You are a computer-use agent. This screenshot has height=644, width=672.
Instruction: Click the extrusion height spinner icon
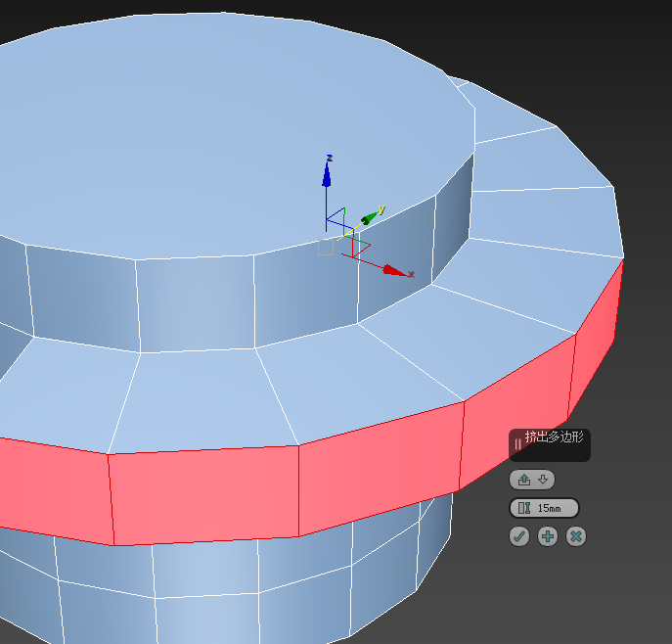[524, 508]
